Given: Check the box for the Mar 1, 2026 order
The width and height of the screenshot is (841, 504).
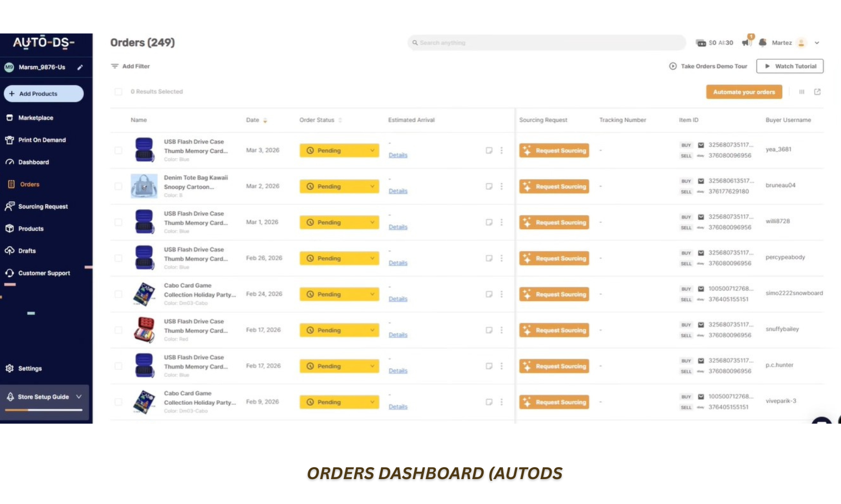Looking at the screenshot, I should [118, 222].
